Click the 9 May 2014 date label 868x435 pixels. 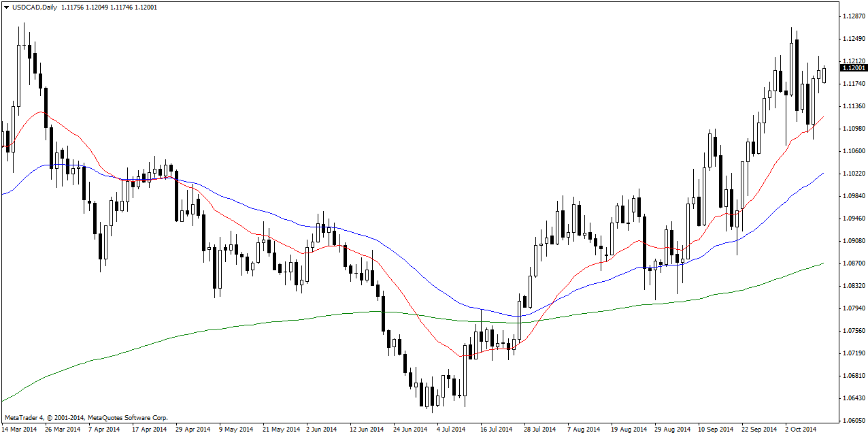[x=236, y=430]
